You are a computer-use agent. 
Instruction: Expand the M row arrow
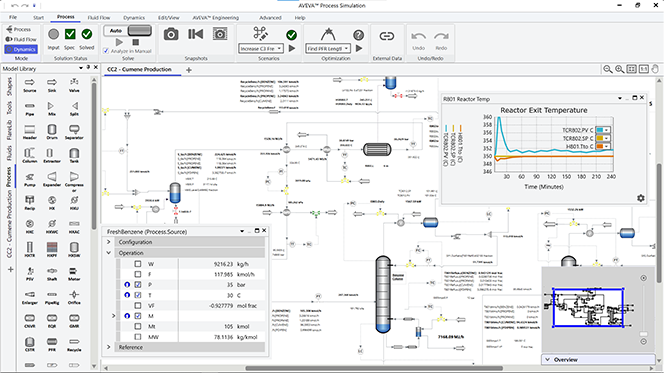[113, 316]
